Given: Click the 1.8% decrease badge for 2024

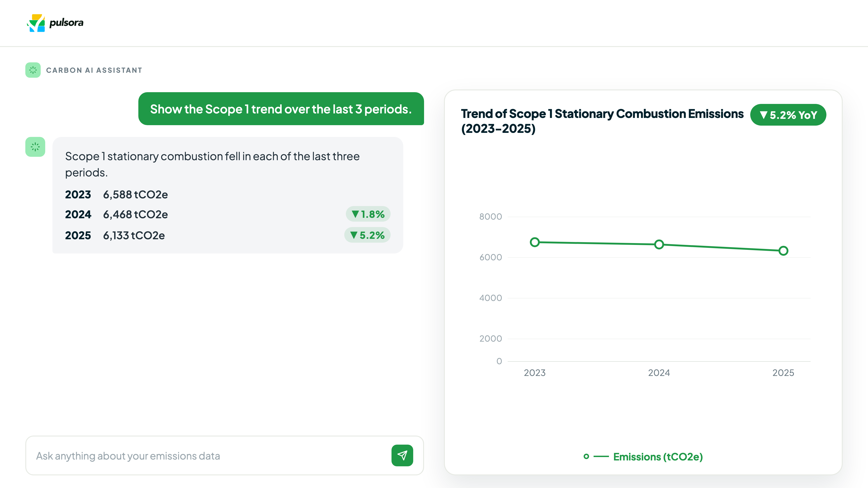Looking at the screenshot, I should 368,214.
